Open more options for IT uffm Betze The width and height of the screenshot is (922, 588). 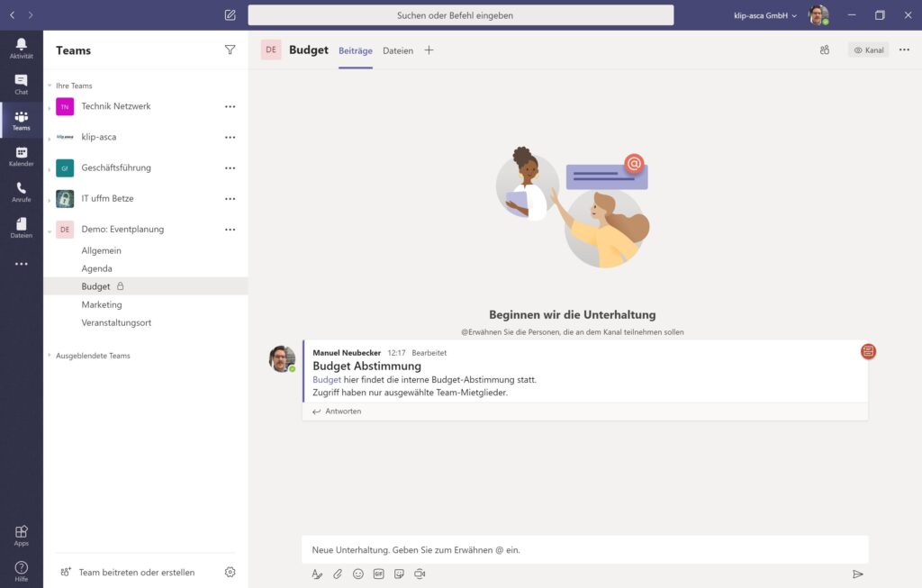tap(230, 199)
